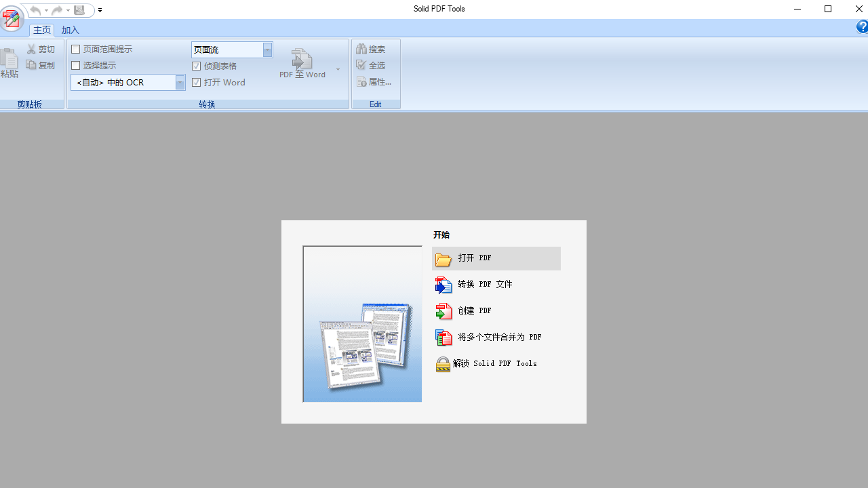
Task: Expand the Redo history dropdown arrow
Action: [x=68, y=10]
